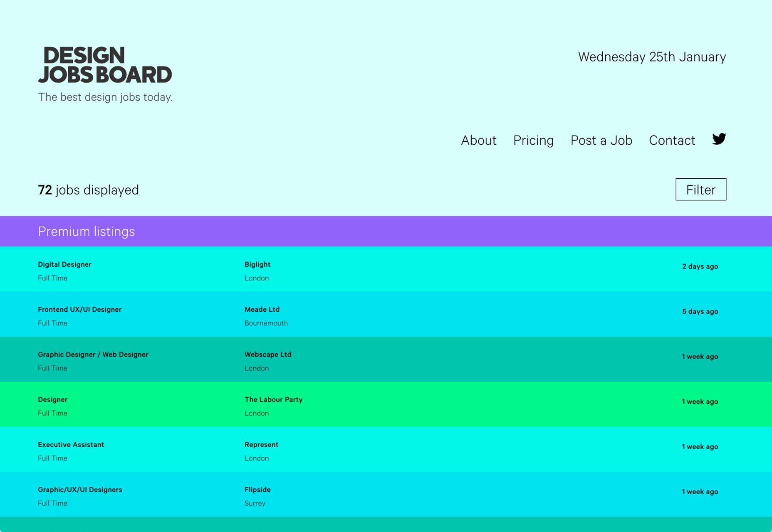Image resolution: width=772 pixels, height=532 pixels.
Task: Click The Labour Party company name
Action: [x=273, y=399]
